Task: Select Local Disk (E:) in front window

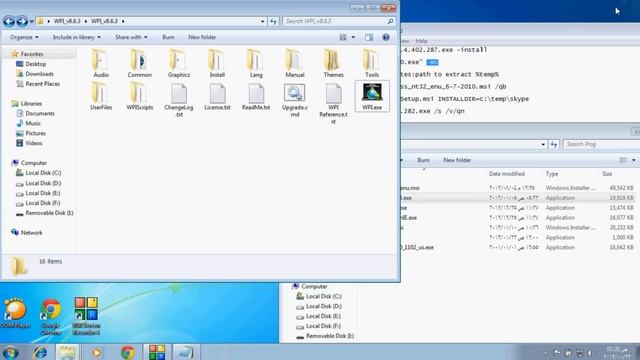Action: pyautogui.click(x=43, y=193)
